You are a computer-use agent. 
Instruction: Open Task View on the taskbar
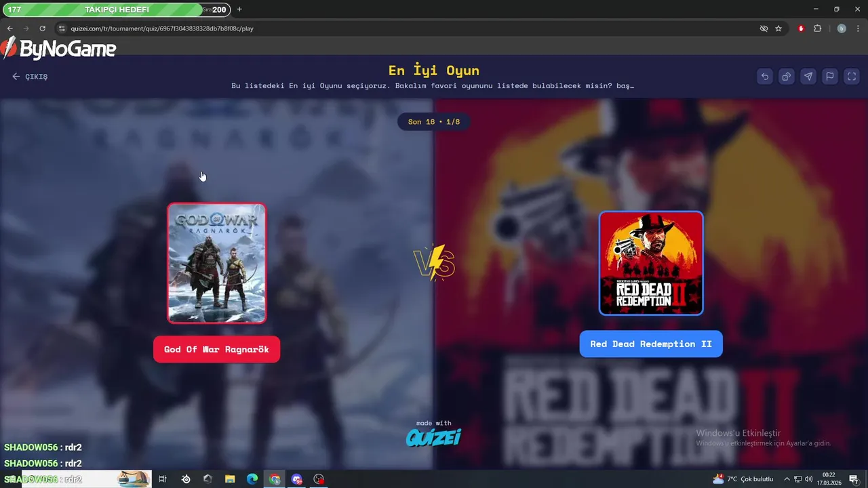tap(163, 479)
